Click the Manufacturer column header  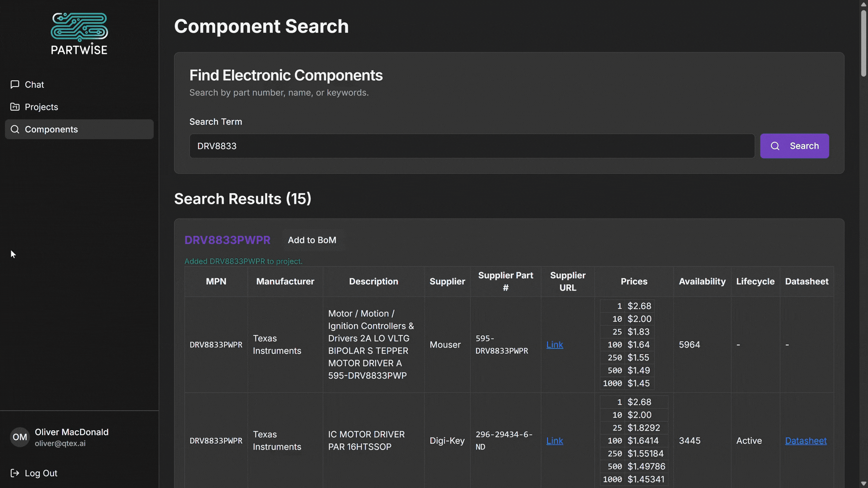click(x=285, y=282)
